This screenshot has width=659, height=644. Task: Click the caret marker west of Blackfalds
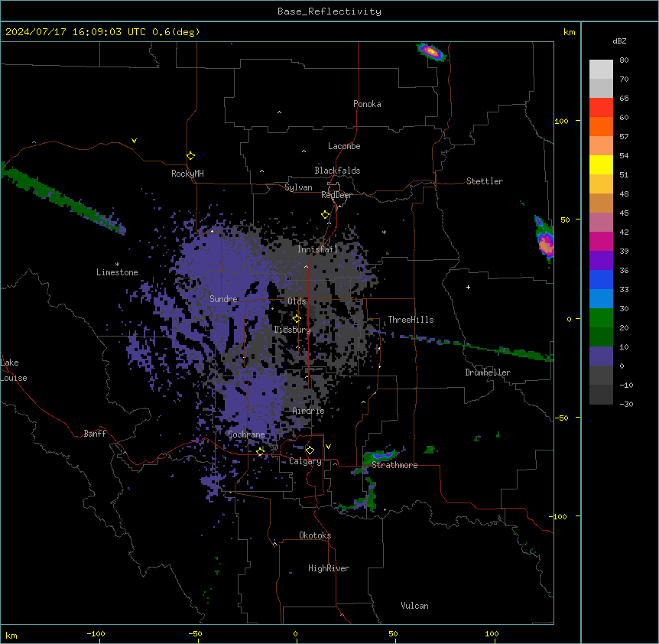(261, 171)
